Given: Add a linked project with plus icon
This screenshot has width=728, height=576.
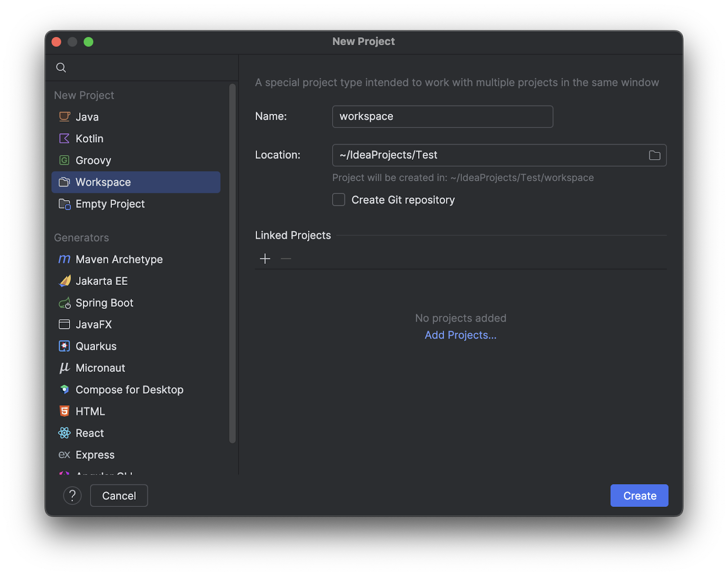Looking at the screenshot, I should pos(265,259).
